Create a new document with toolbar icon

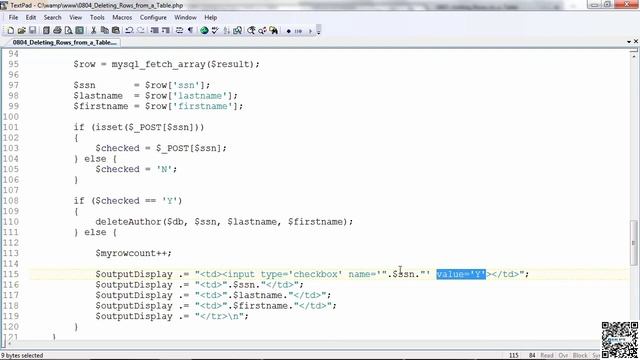[x=11, y=31]
